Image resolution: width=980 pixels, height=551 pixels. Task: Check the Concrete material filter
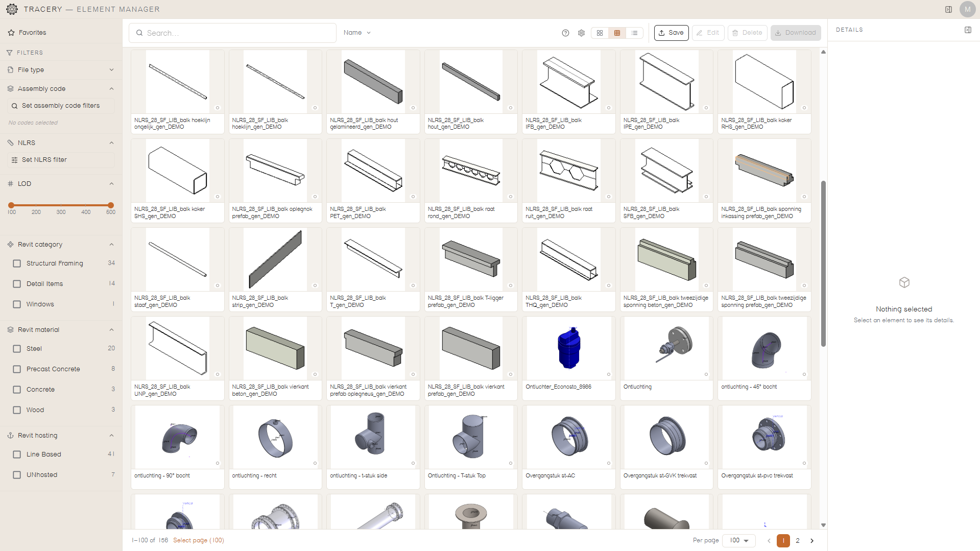click(17, 390)
